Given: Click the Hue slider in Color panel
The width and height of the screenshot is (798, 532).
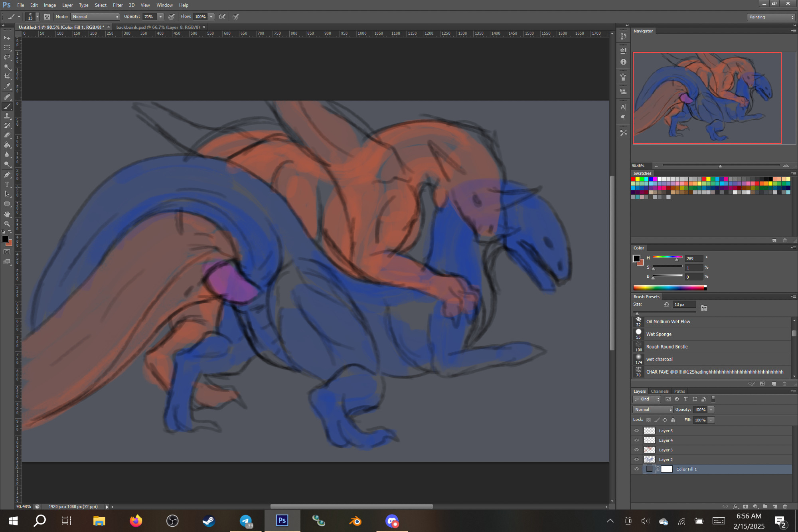Looking at the screenshot, I should 668,257.
